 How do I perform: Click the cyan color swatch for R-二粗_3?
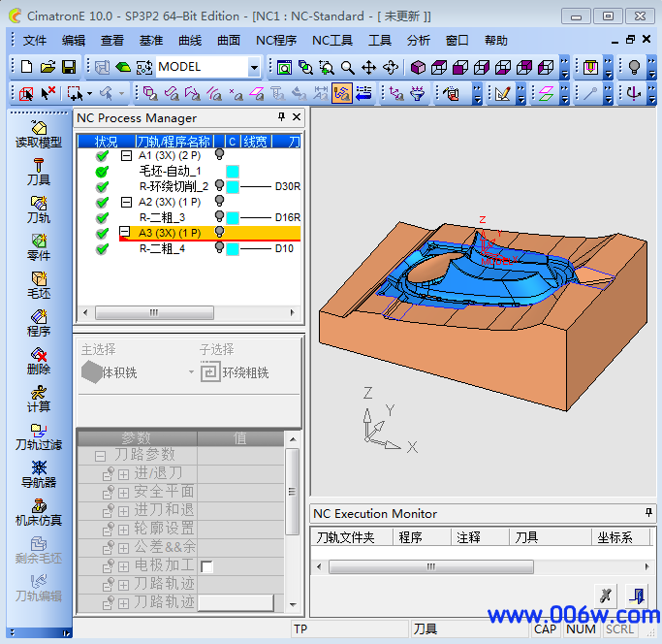pyautogui.click(x=233, y=217)
